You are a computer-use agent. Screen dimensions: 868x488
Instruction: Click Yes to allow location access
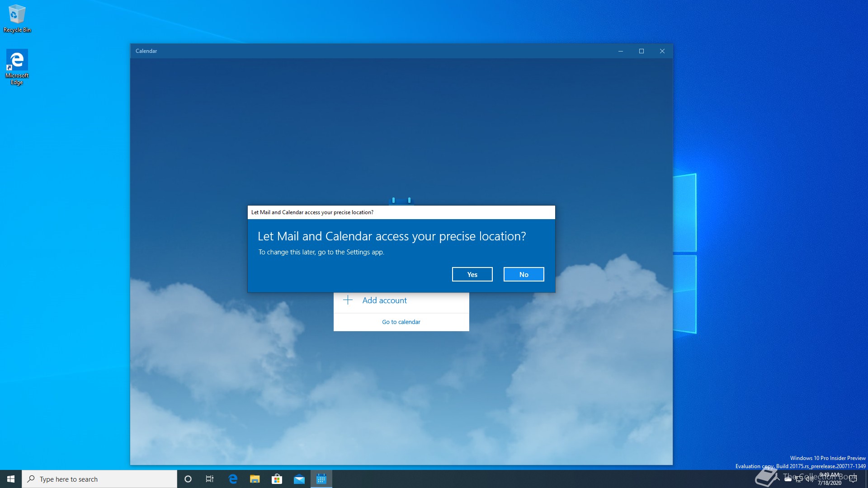coord(472,274)
